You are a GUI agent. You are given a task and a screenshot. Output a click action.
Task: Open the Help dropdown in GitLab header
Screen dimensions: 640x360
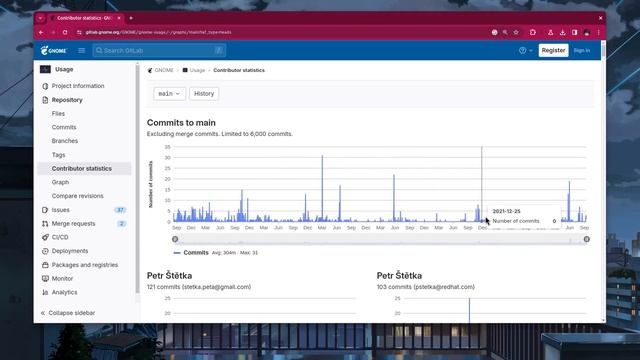pyautogui.click(x=526, y=50)
